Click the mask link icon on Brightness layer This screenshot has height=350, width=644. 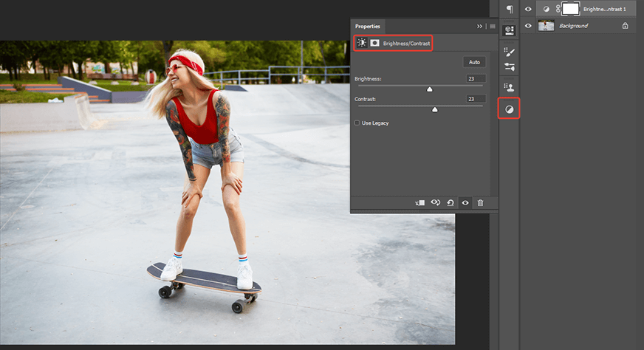pos(558,9)
